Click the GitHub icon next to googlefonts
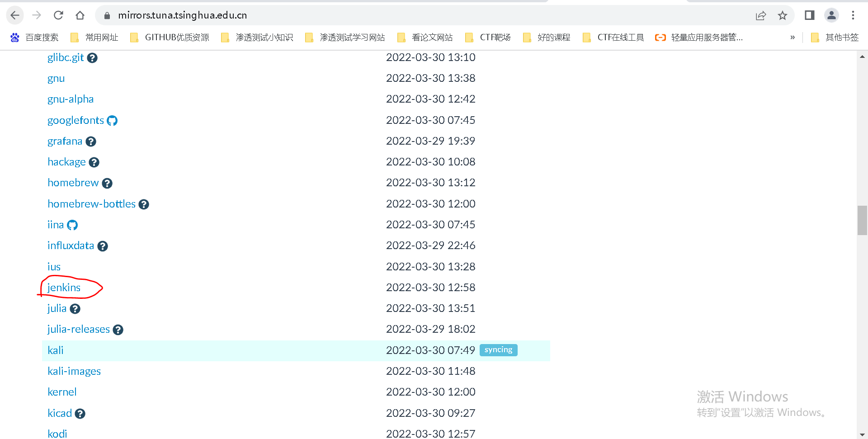Screen dimensions: 868x439 (x=112, y=121)
